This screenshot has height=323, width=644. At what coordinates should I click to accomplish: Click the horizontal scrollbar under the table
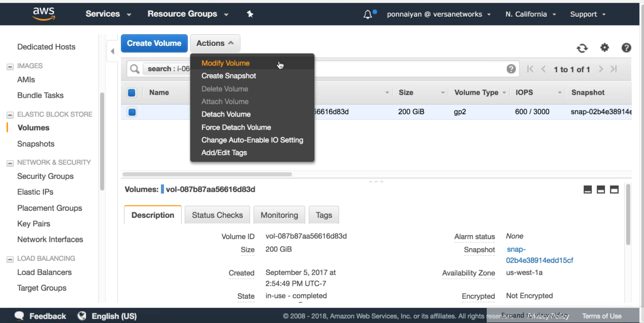207,174
